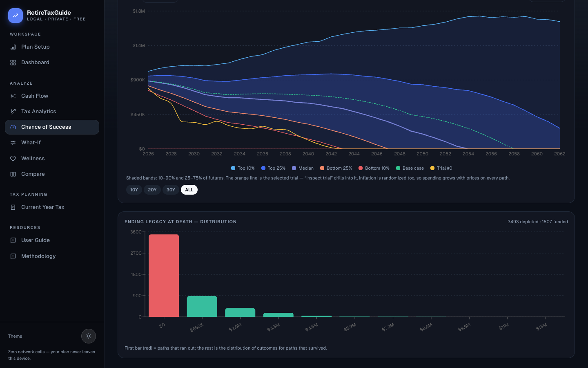The height and width of the screenshot is (368, 588).
Task: Open the Compare section
Action: 52,174
